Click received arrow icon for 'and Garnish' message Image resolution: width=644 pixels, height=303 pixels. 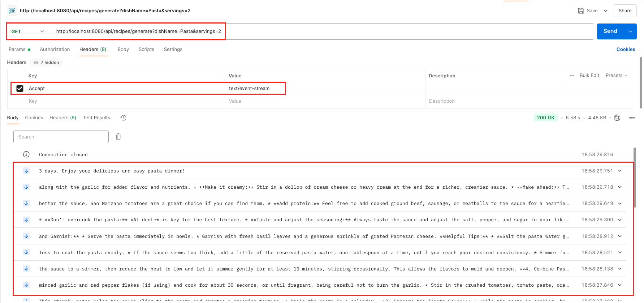pos(26,236)
